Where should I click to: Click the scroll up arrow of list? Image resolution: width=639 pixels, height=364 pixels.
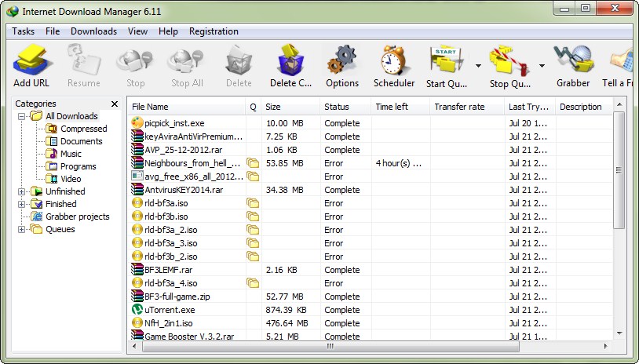pos(619,104)
